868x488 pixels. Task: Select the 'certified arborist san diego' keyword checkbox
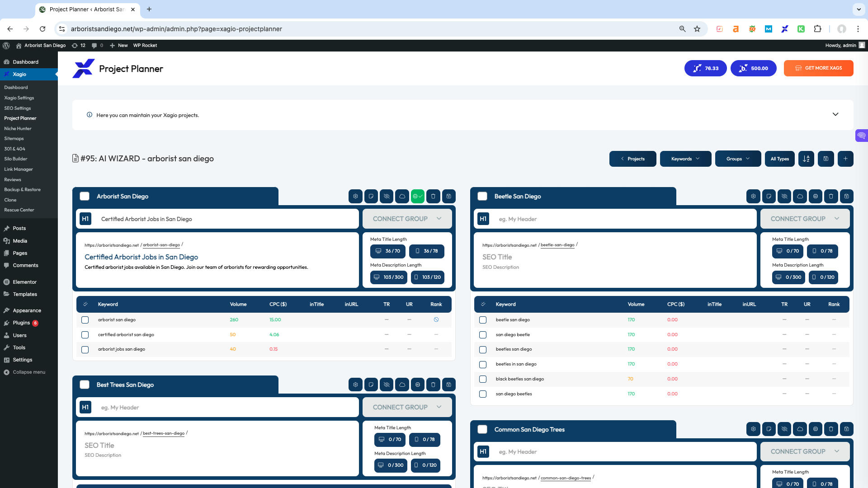(x=85, y=335)
